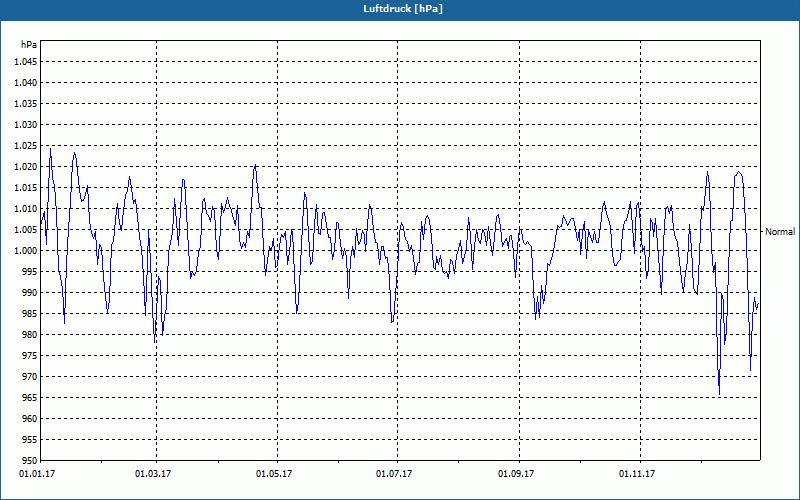800x500 pixels.
Task: Click the 965 y-axis label
Action: [x=30, y=397]
